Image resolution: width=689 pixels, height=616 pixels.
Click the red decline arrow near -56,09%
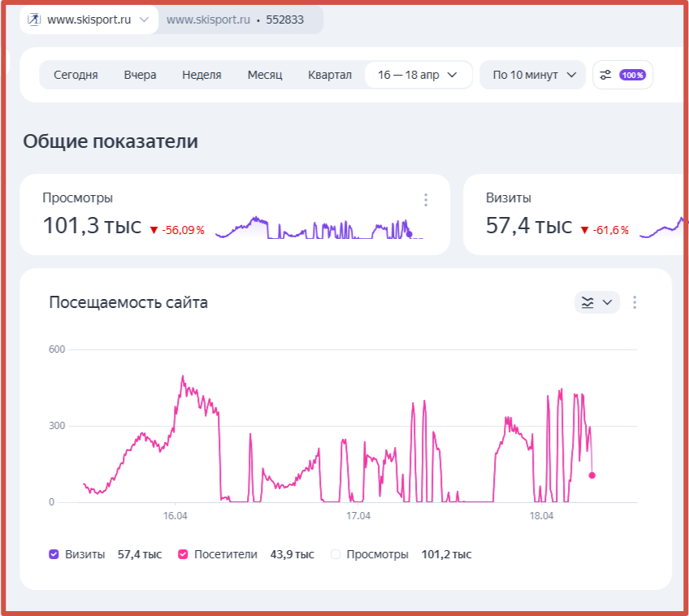pos(154,231)
